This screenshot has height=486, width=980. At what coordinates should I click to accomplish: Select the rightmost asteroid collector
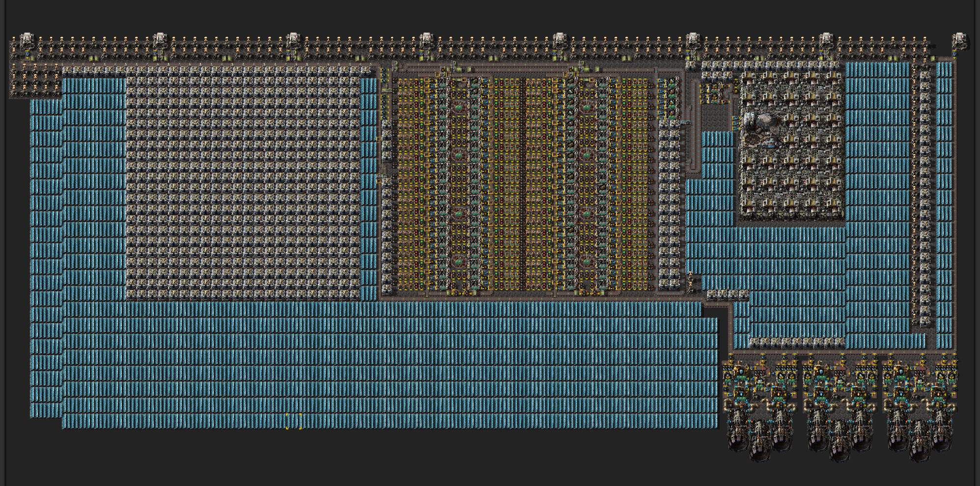[x=958, y=41]
